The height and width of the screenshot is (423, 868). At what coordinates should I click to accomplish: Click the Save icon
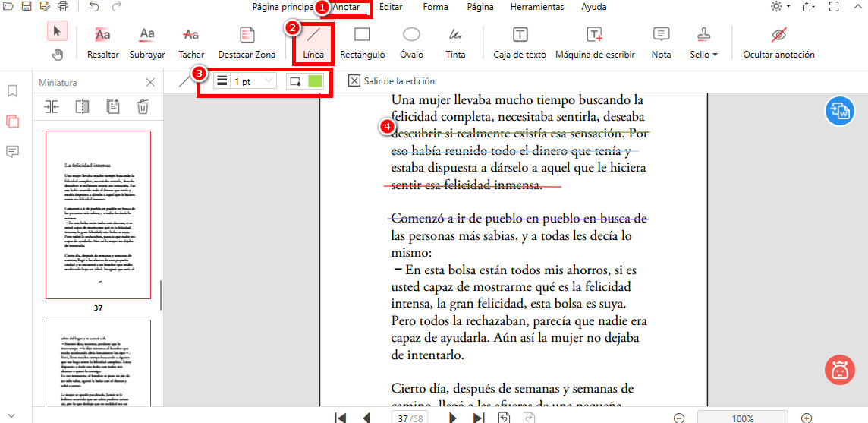[26, 7]
